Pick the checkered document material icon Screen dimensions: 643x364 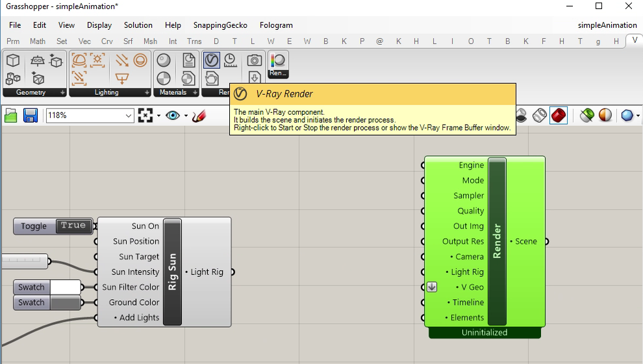[x=188, y=79]
